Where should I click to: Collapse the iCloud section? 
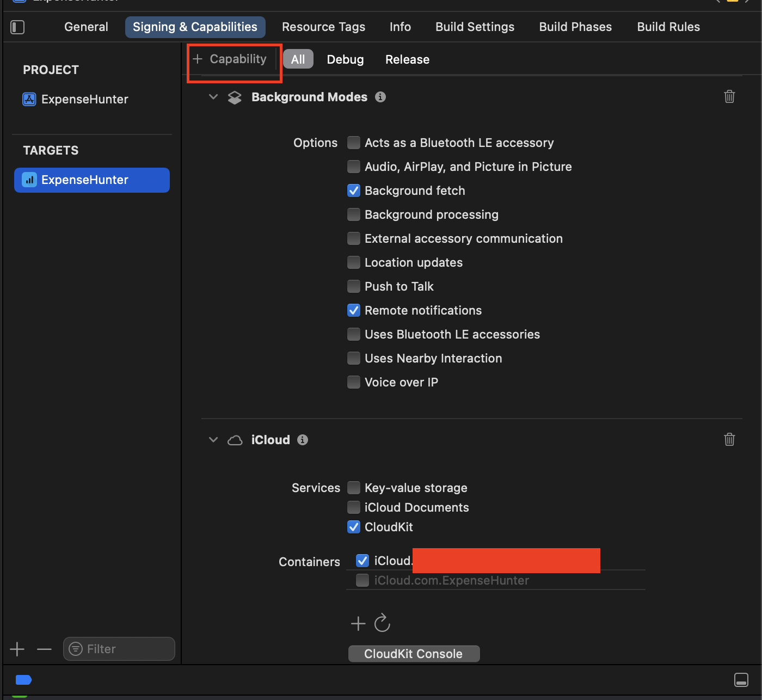[x=213, y=440]
